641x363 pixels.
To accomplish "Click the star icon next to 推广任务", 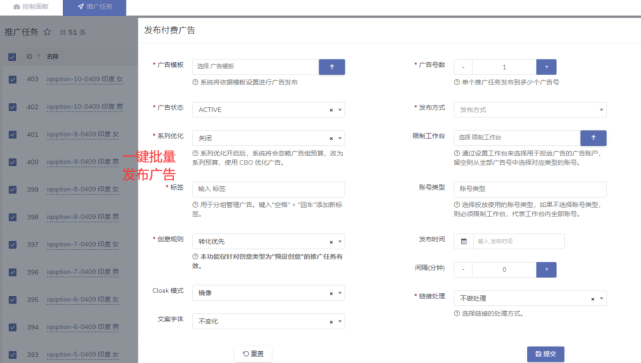I will [x=47, y=32].
